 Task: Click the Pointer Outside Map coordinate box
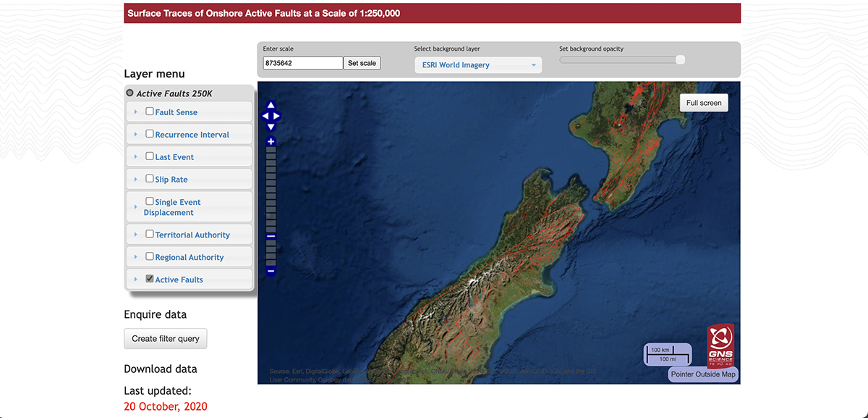coord(703,374)
